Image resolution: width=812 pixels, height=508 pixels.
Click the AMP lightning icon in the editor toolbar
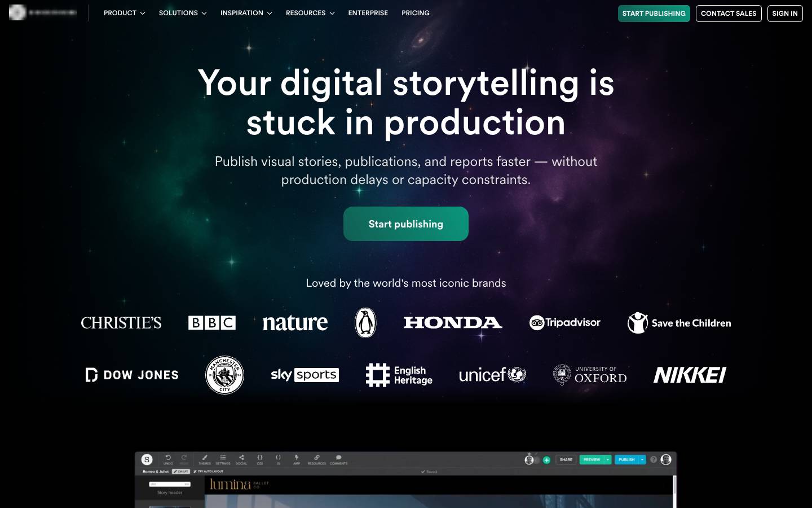[x=297, y=459]
